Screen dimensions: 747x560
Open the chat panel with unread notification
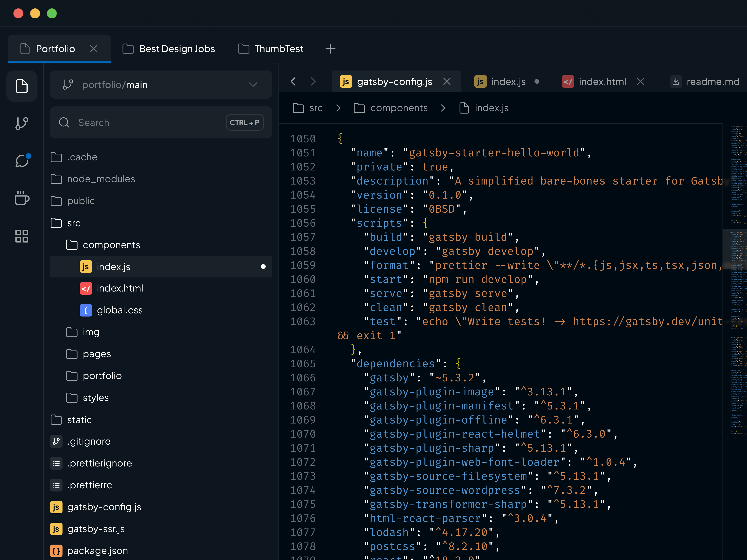pos(22,161)
